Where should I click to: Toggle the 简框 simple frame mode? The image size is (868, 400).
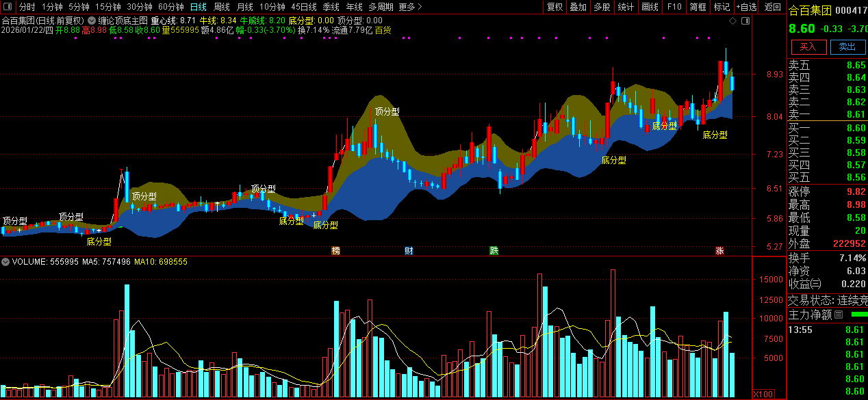[x=698, y=7]
